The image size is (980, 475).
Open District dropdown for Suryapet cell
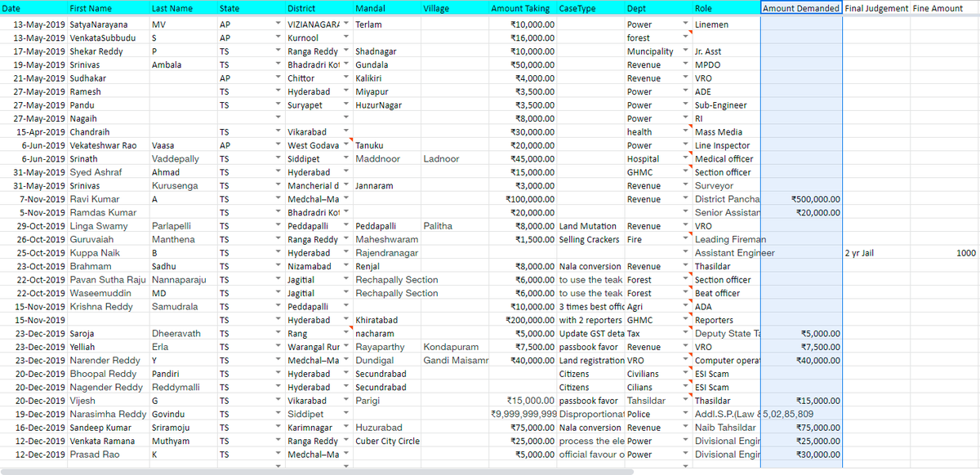(x=346, y=105)
